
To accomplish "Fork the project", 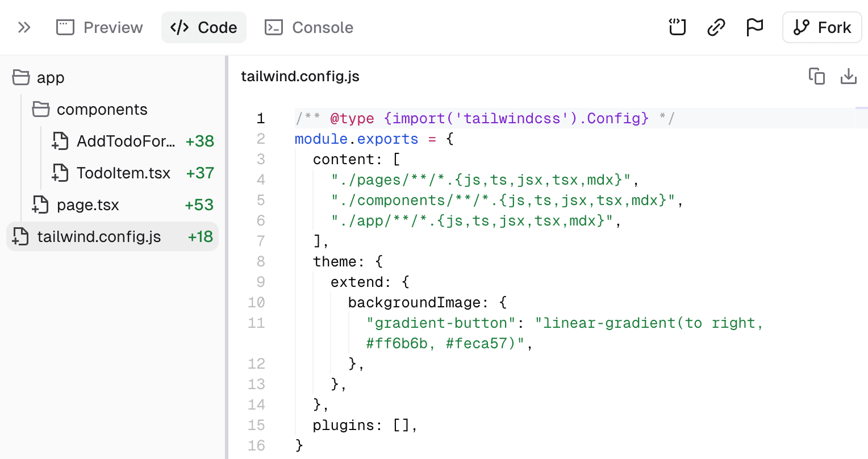I will 822,27.
